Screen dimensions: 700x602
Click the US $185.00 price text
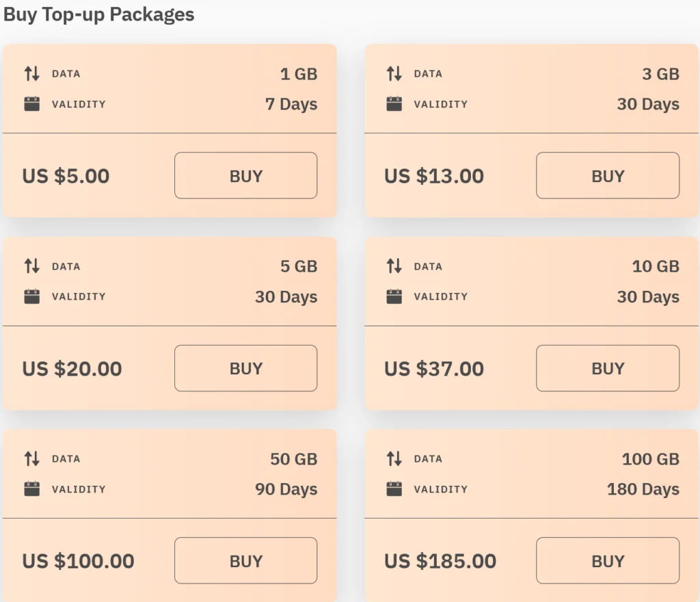point(440,561)
